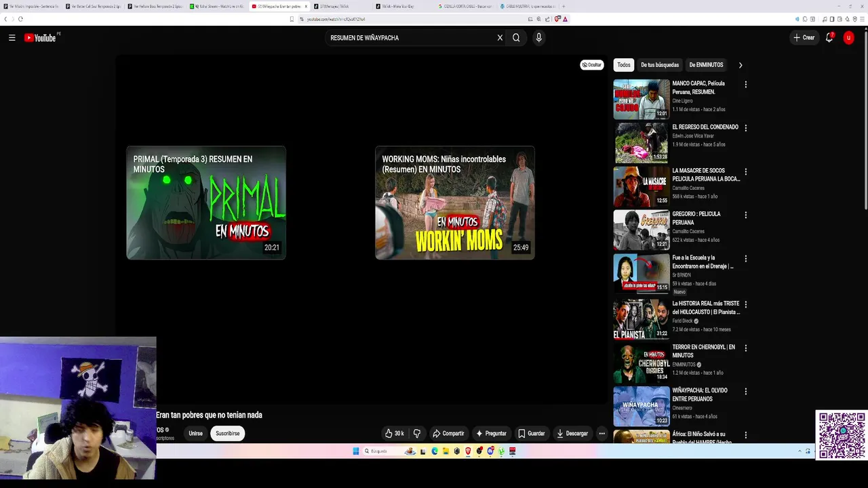Click the Unirse membership button
Viewport: 868px width, 488px height.
(195, 433)
